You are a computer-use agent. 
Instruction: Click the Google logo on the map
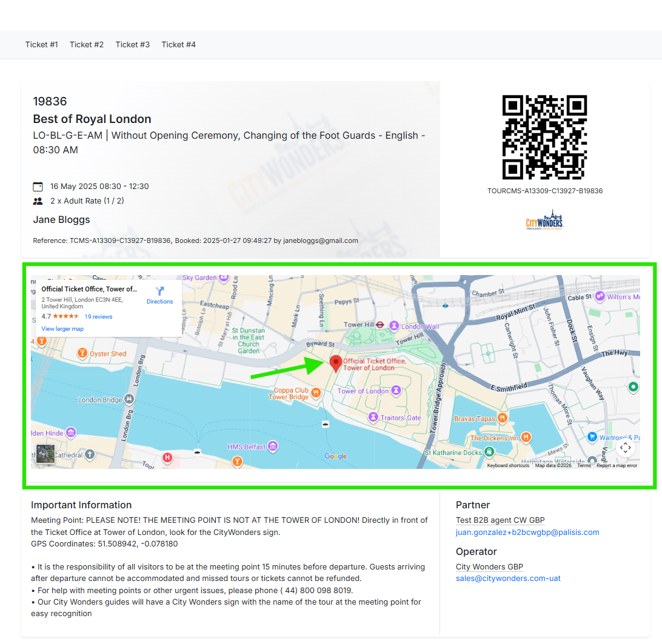[336, 456]
